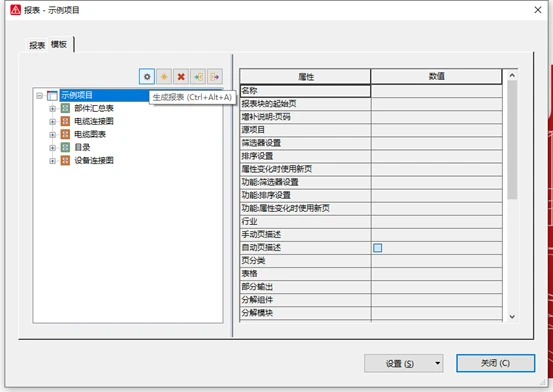The image size is (553, 392).
Task: Collapse the 示例项目 root node
Action: tap(40, 96)
